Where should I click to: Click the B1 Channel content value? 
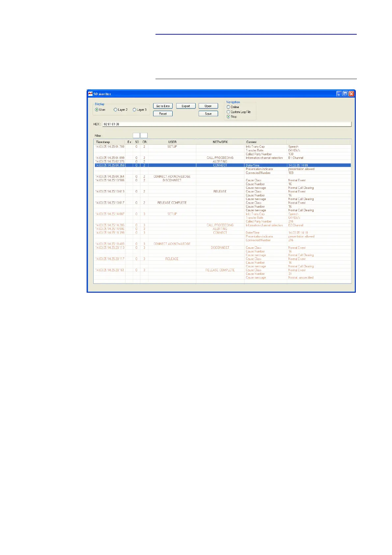tap(295, 158)
